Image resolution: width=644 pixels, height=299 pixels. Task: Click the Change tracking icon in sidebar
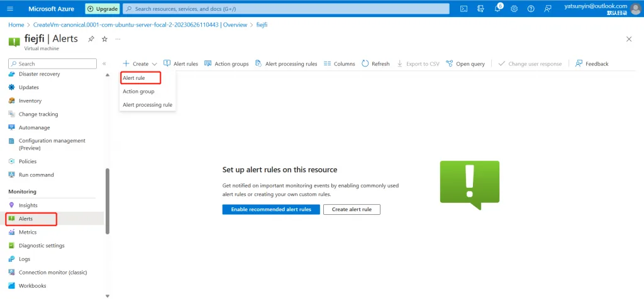click(x=11, y=114)
